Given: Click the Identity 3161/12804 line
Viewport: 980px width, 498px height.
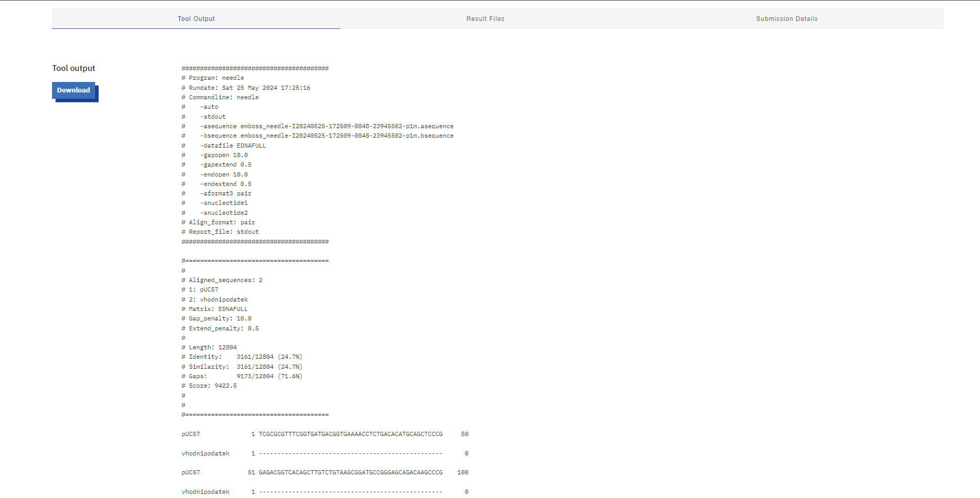Looking at the screenshot, I should pos(242,357).
